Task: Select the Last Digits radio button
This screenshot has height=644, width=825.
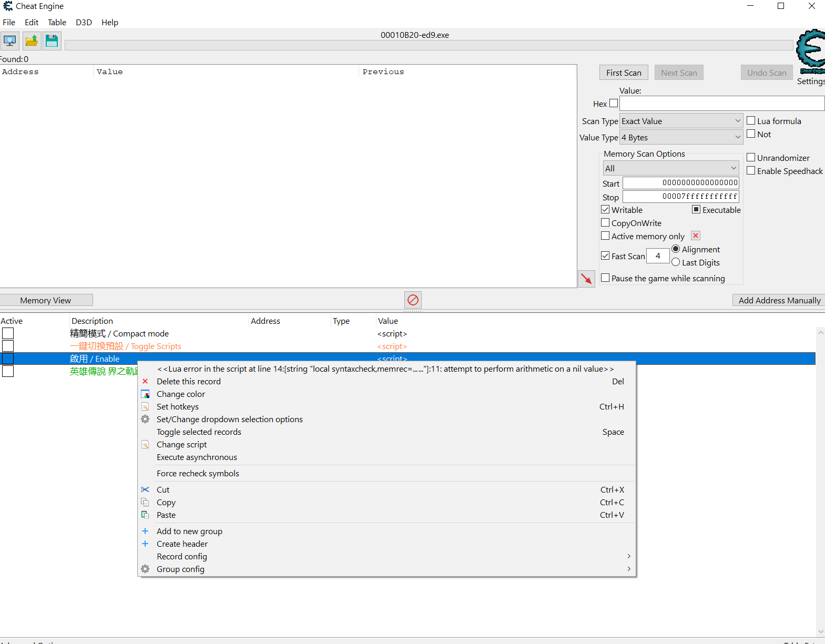Action: [x=676, y=262]
